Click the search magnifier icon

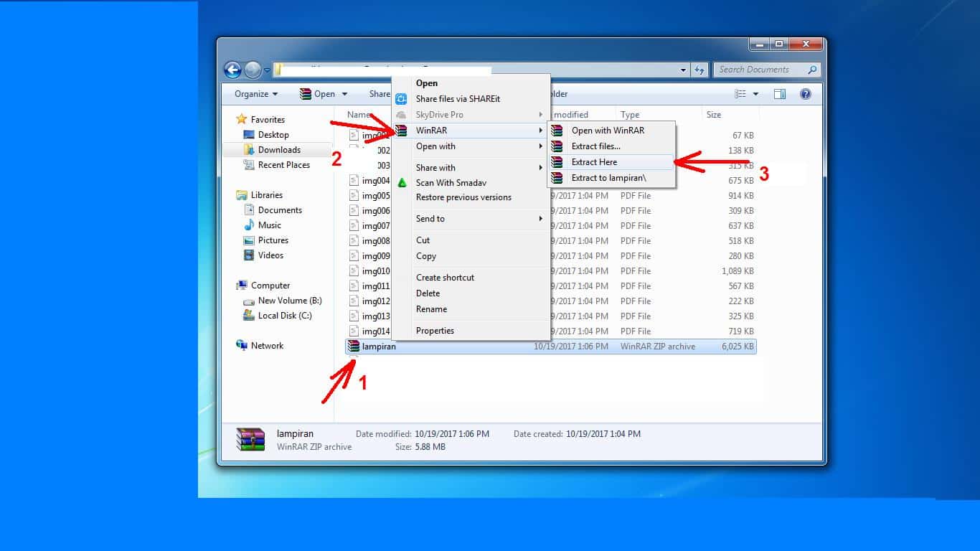click(812, 70)
